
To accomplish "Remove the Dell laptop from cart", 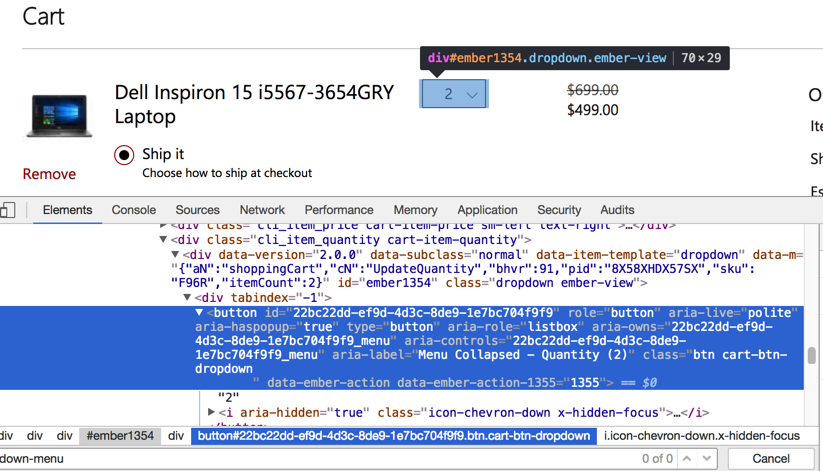I will click(49, 174).
